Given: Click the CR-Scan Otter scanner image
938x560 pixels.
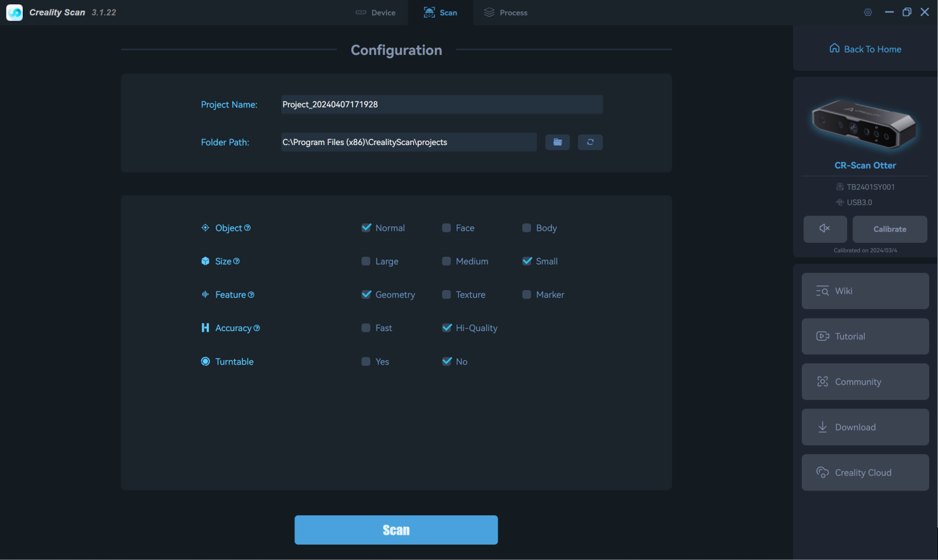Looking at the screenshot, I should (864, 124).
